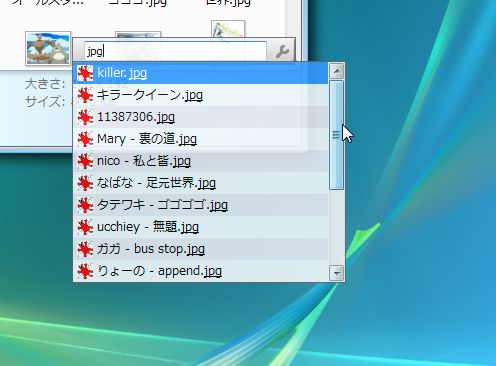Screen dimensions: 496x366
Task: Select the ガガ - bus stop.jpg result
Action: pyautogui.click(x=201, y=249)
